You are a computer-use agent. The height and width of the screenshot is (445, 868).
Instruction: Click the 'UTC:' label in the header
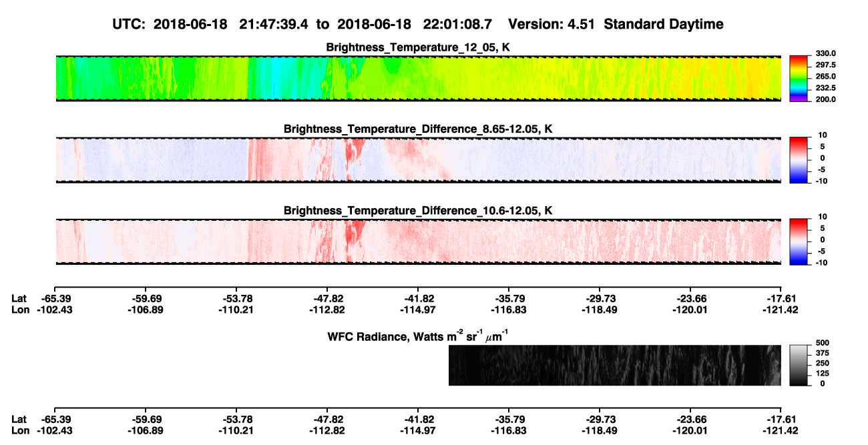coord(130,24)
